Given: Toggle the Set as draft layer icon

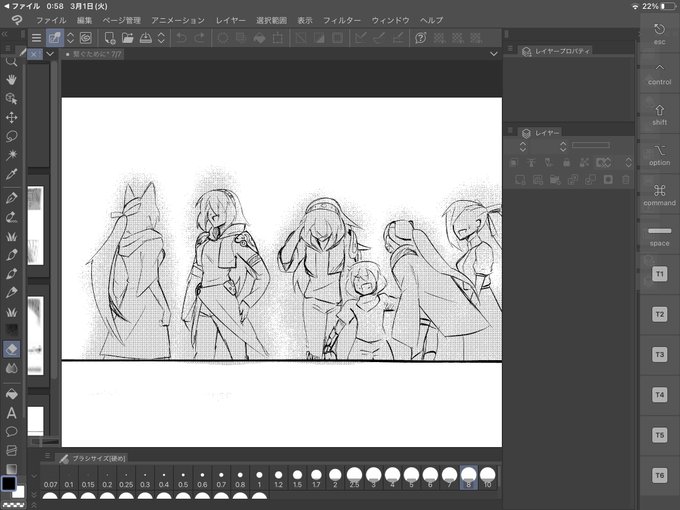Looking at the screenshot, I should [549, 163].
